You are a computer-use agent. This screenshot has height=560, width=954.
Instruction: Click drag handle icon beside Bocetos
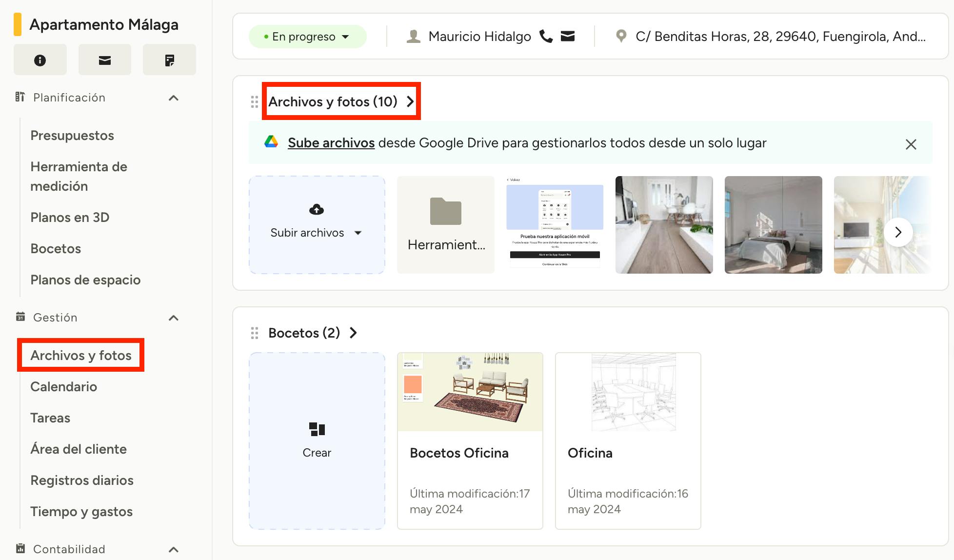pos(255,333)
